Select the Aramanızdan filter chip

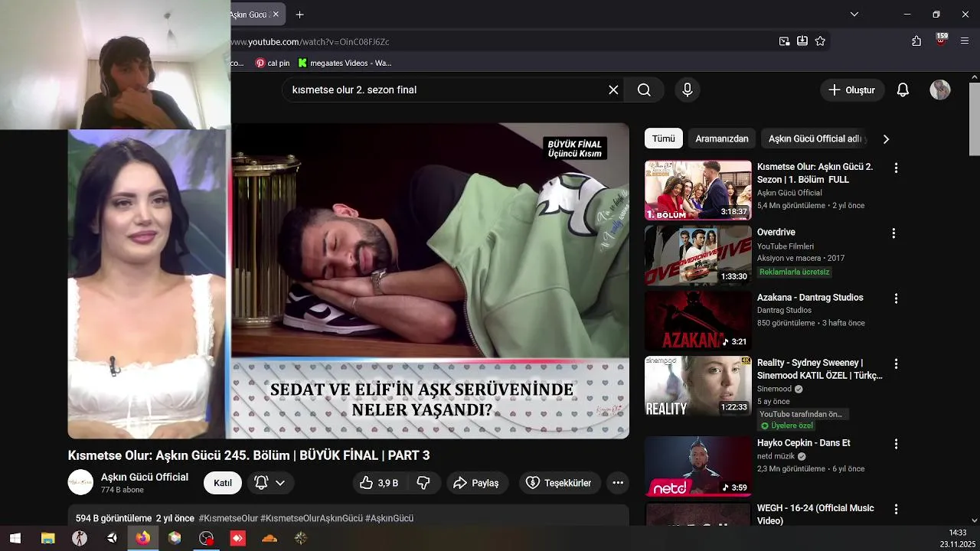coord(722,139)
